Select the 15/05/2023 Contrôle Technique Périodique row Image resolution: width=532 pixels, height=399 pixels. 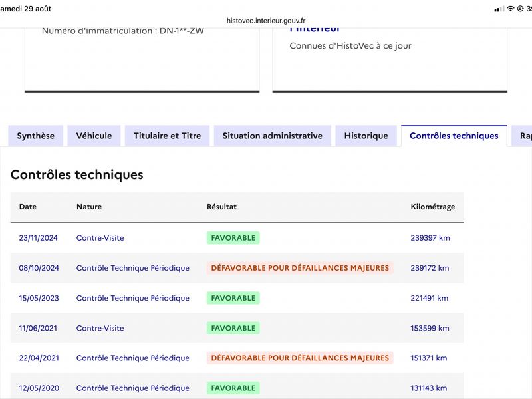click(237, 298)
